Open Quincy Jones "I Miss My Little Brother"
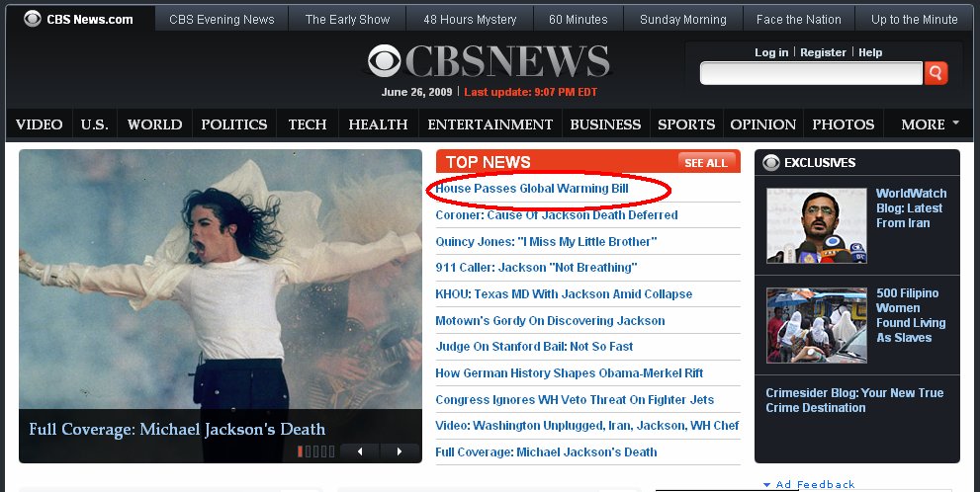This screenshot has height=492, width=980. pyautogui.click(x=546, y=242)
